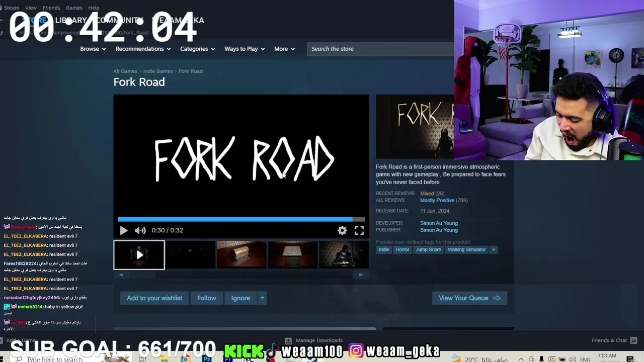Click the Chrome icon in taskbar
644x362 pixels.
coord(186,358)
